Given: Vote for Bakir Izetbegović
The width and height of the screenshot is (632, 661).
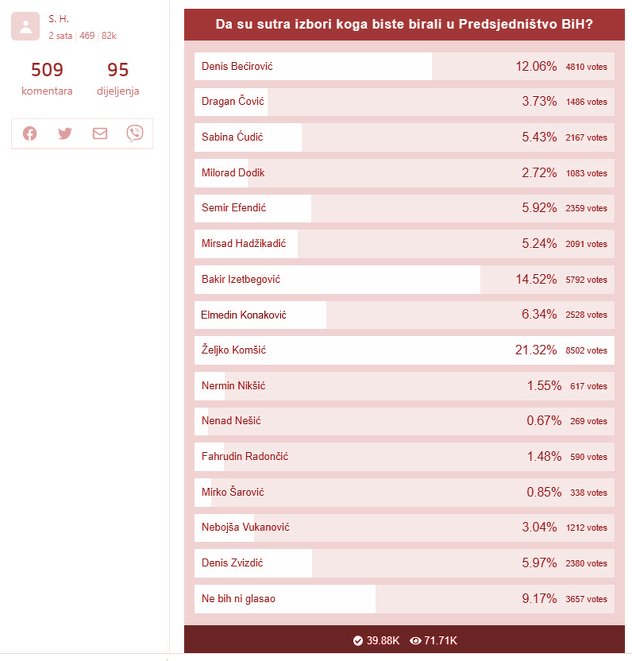Looking at the screenshot, I should point(404,279).
